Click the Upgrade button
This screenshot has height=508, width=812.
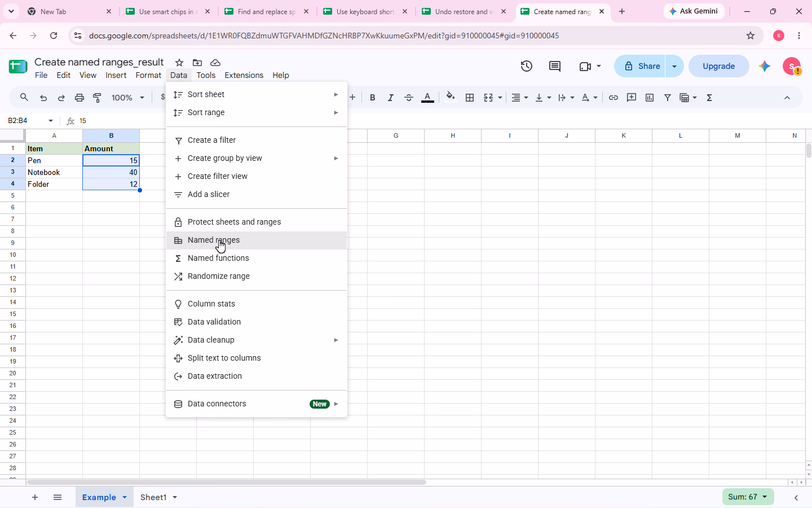tap(719, 66)
